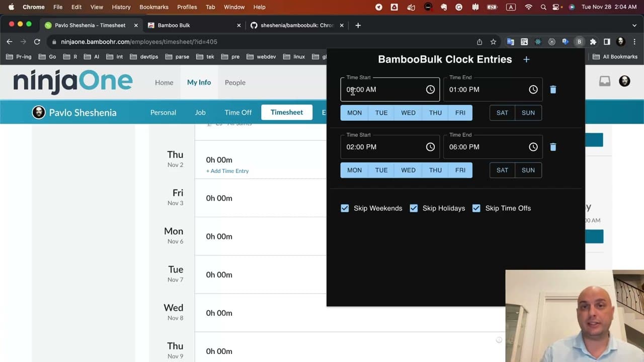
Task: Open the Personal tab
Action: pyautogui.click(x=163, y=113)
